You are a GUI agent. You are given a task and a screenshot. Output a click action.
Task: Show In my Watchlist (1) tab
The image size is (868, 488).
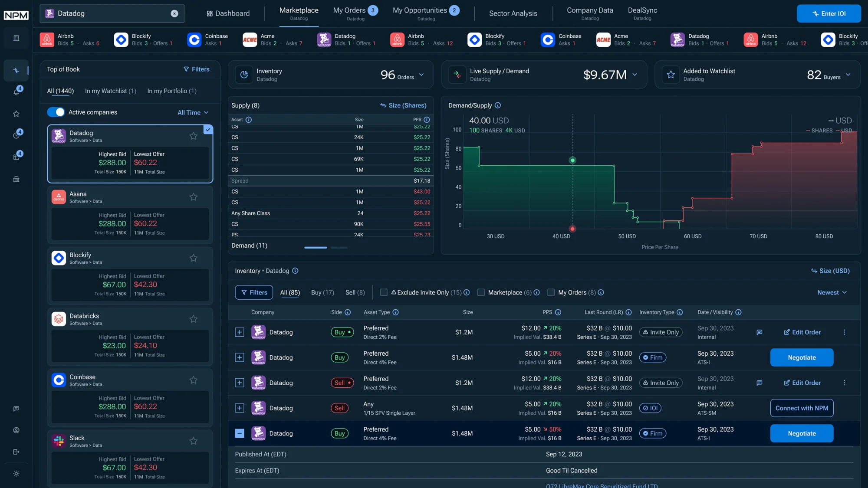coord(111,91)
